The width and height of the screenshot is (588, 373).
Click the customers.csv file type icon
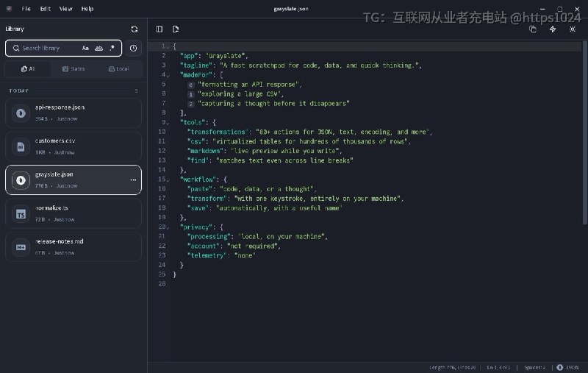pos(21,146)
